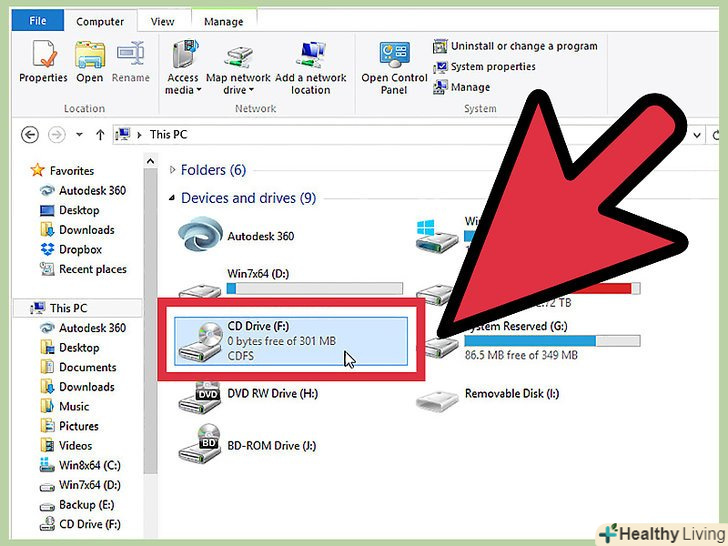This screenshot has width=728, height=546.
Task: Select This PC in navigation pane
Action: pyautogui.click(x=77, y=308)
